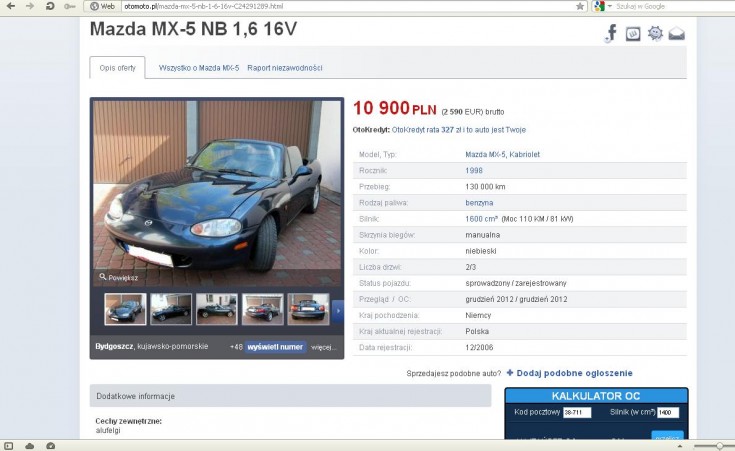Viewport: 735px width, 451px height.
Task: Click the cloud icon in status bar
Action: [x=30, y=446]
